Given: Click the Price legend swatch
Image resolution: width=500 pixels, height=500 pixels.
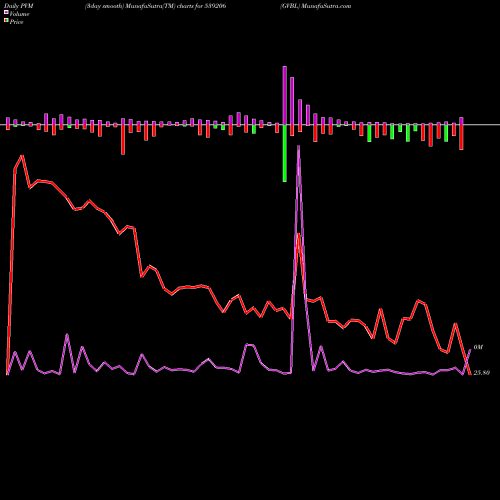Looking at the screenshot, I should coord(6,21).
